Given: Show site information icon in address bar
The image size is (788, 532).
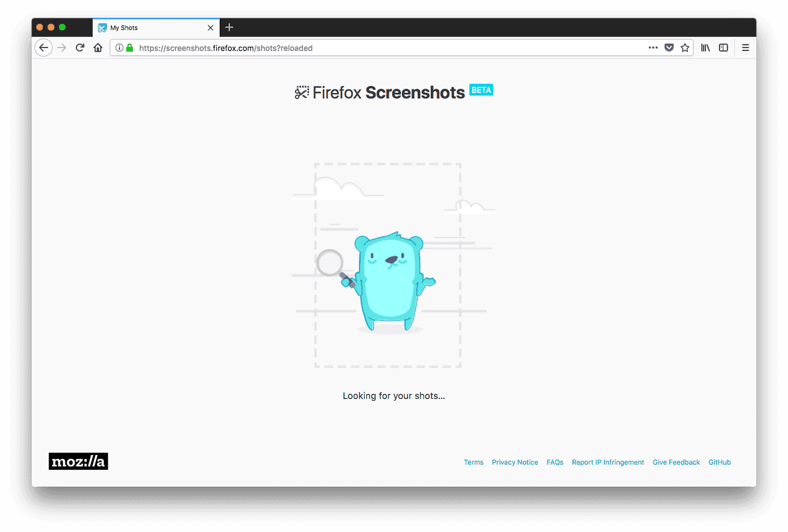Looking at the screenshot, I should tap(119, 48).
